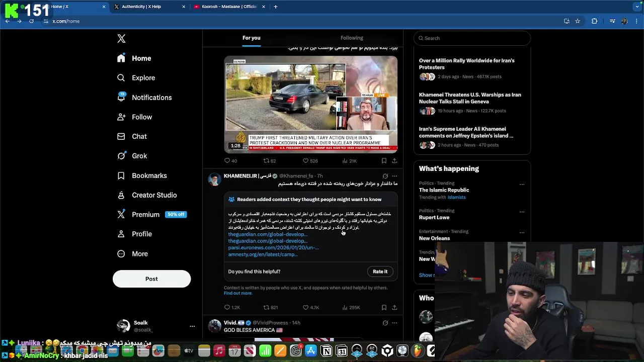Like the video post with 526 likes
The height and width of the screenshot is (362, 644).
[310, 161]
